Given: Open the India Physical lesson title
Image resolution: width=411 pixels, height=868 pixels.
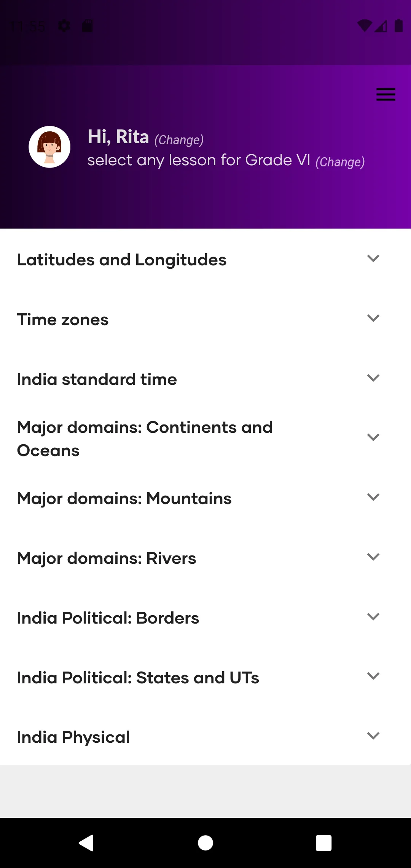Looking at the screenshot, I should (x=73, y=737).
